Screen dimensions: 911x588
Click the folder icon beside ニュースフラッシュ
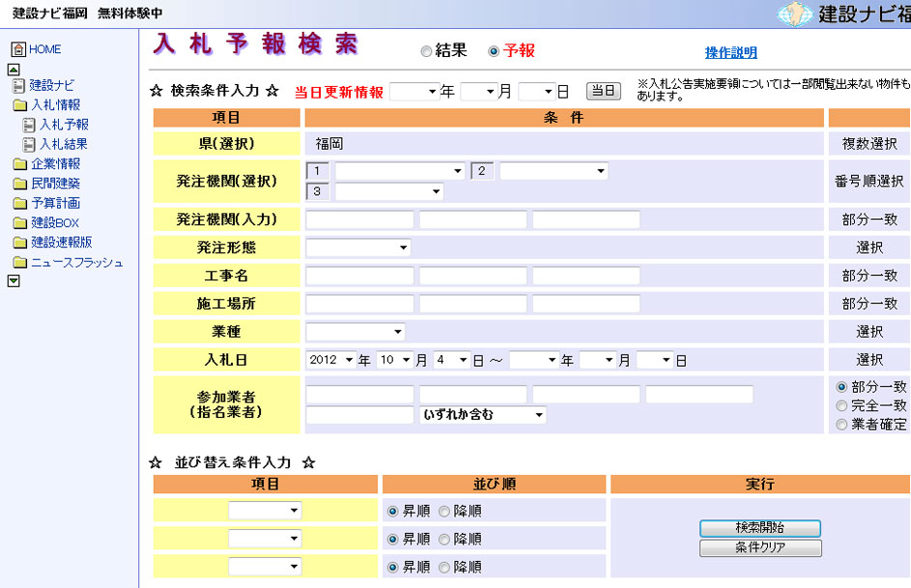[x=20, y=263]
